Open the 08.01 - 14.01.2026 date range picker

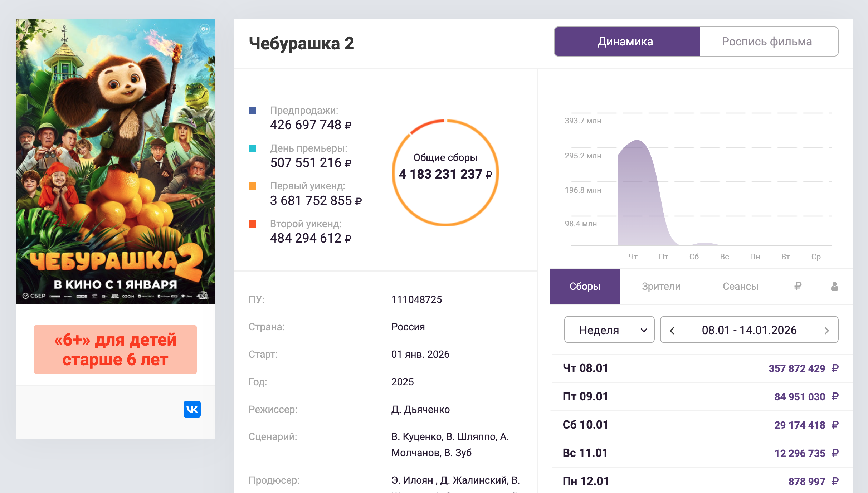click(749, 330)
